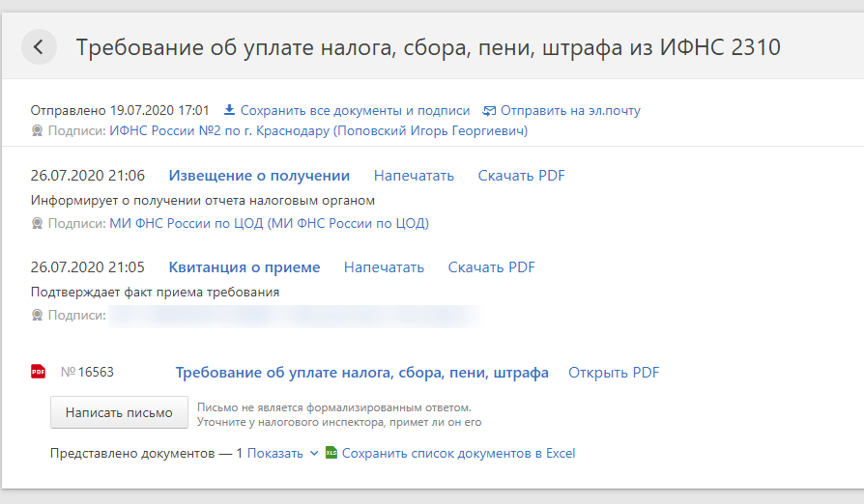
Task: Click the download icon for saving all documents
Action: [x=229, y=110]
